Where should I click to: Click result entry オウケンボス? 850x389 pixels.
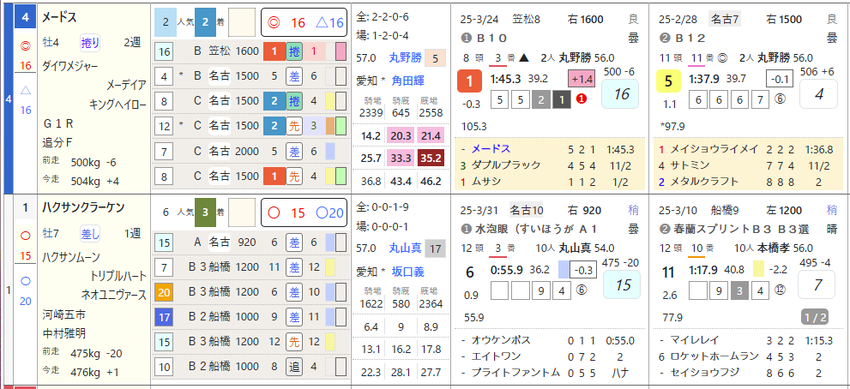(501, 340)
